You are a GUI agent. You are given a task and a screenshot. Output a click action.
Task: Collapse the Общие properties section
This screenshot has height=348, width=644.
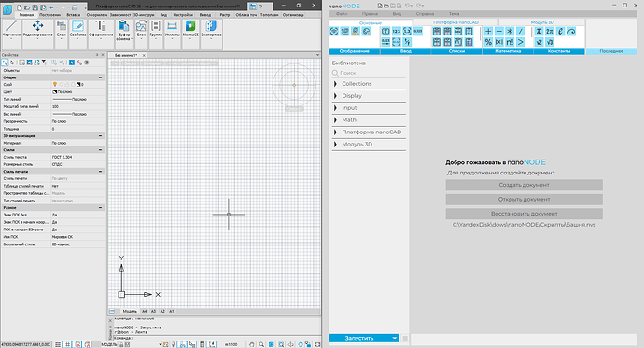coord(100,77)
